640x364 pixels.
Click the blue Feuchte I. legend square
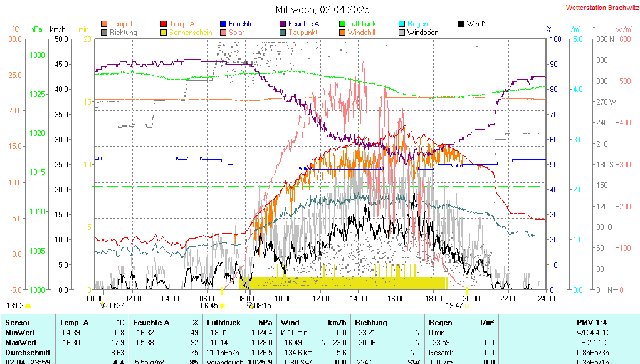point(223,24)
